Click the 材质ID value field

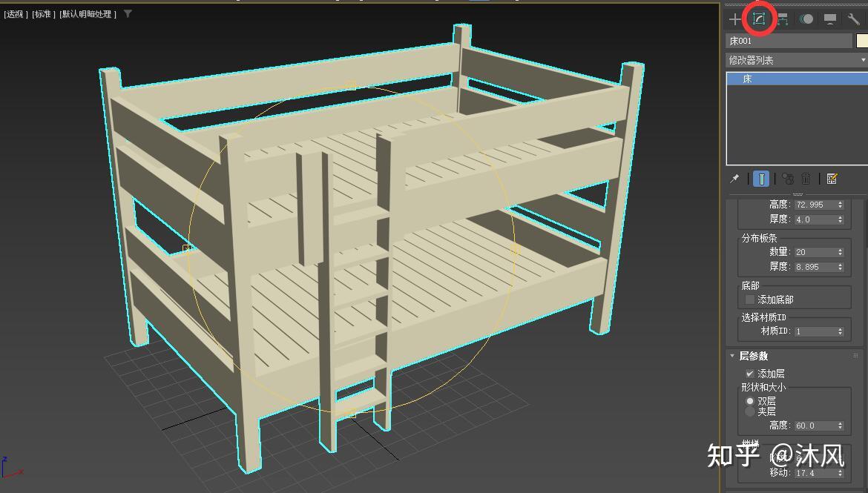point(815,331)
